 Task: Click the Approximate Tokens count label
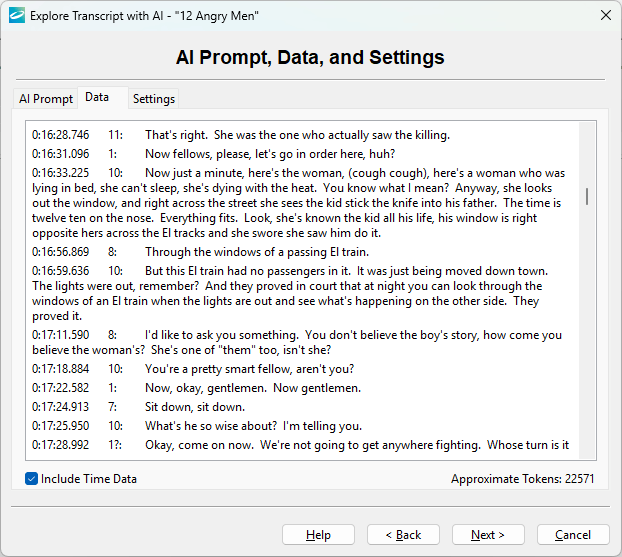click(x=522, y=479)
